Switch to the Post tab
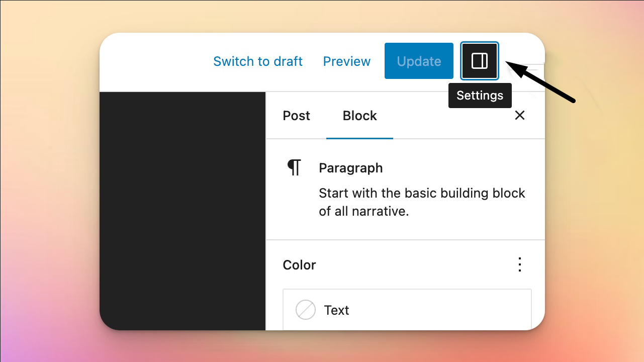644x362 pixels. [297, 116]
